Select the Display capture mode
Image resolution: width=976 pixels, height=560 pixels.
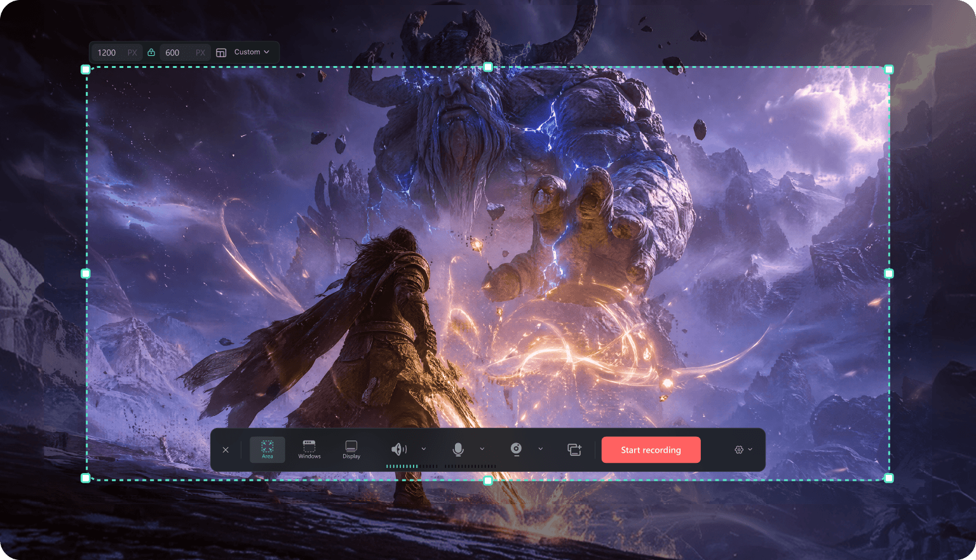coord(351,450)
